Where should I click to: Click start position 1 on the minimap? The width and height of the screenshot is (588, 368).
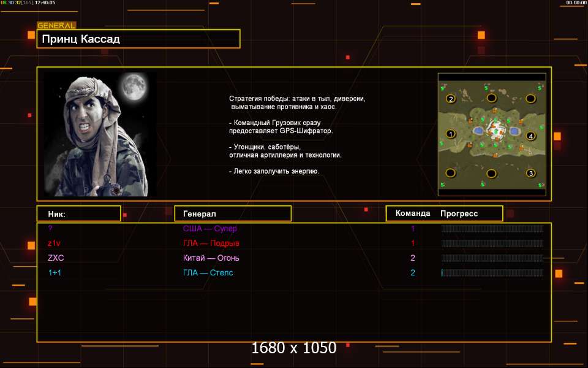[450, 134]
